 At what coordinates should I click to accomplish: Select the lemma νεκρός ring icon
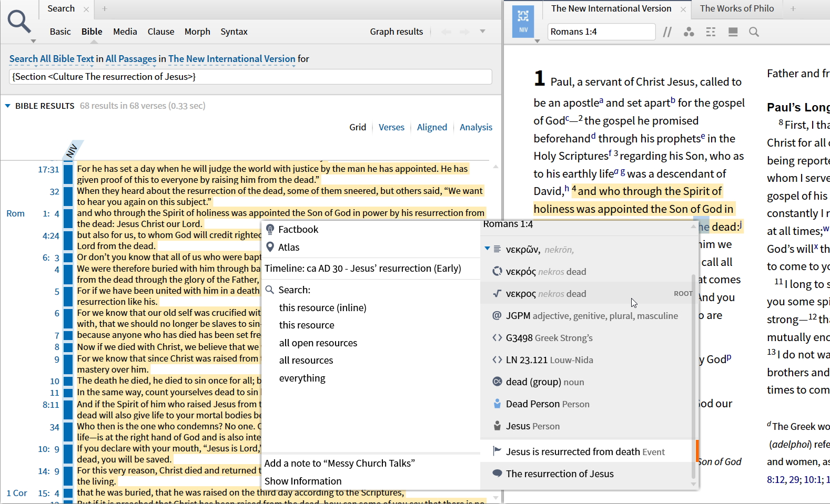click(x=497, y=272)
